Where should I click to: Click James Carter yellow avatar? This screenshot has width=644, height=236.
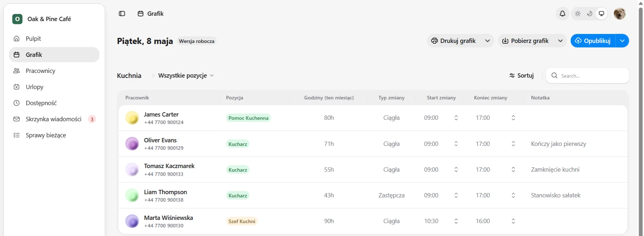(132, 118)
